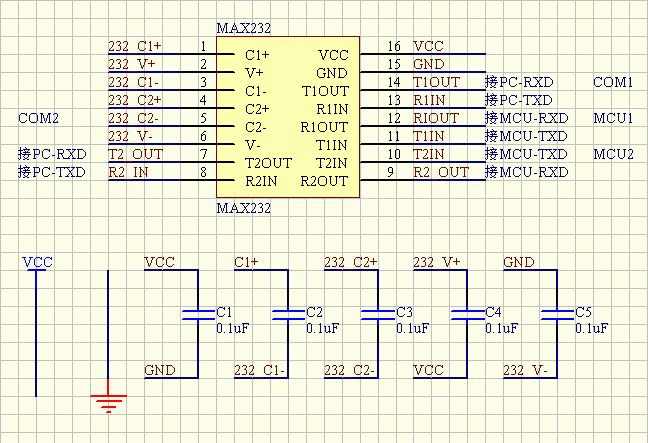The width and height of the screenshot is (648, 443).
Task: Click '接PC-TXD' note beside R1IN label
Action: [x=519, y=100]
